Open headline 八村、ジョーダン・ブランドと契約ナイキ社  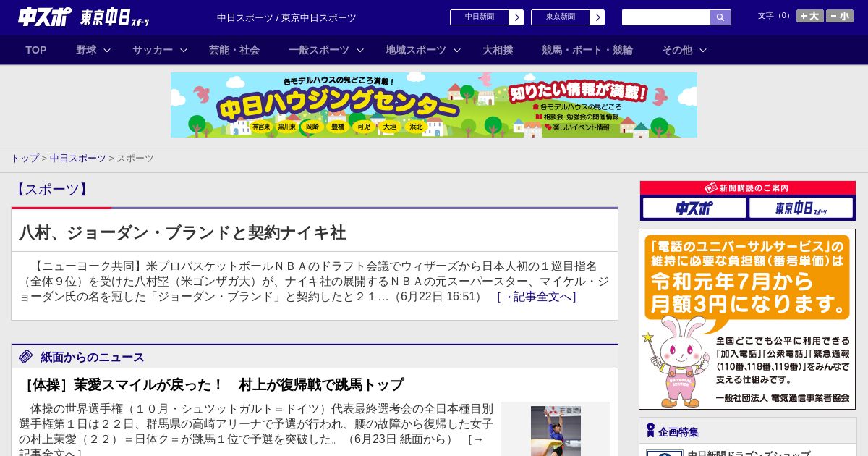click(182, 232)
